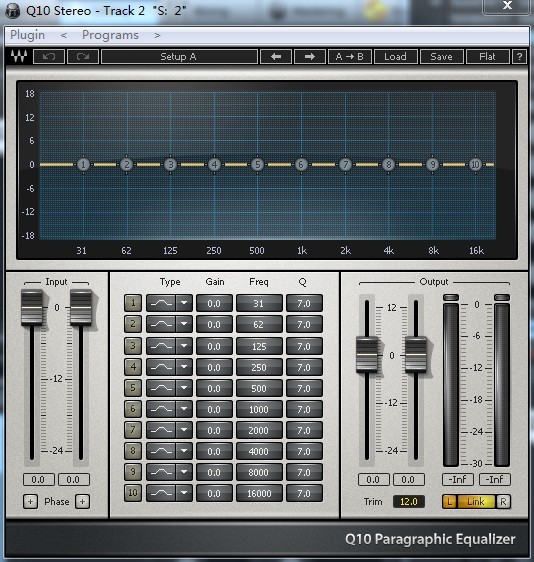Copy setup with A→B button
The height and width of the screenshot is (562, 534).
coord(349,57)
